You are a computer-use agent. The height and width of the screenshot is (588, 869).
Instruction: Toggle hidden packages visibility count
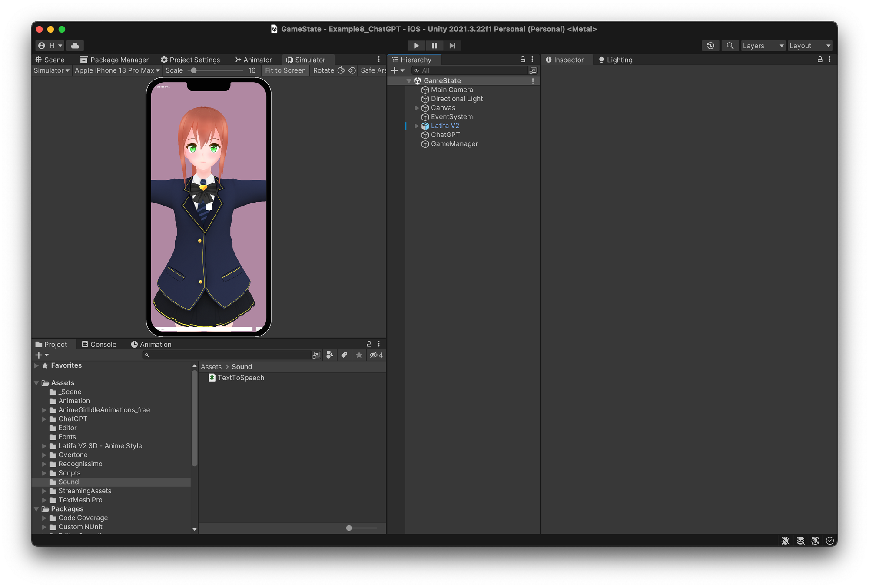(376, 355)
